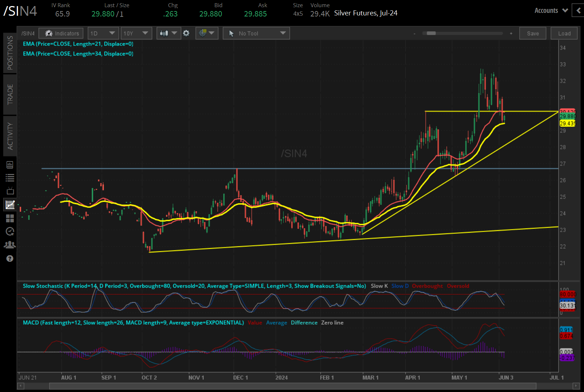584x392 pixels.
Task: Expand the 1D aggregation period dropdown
Action: (x=103, y=33)
